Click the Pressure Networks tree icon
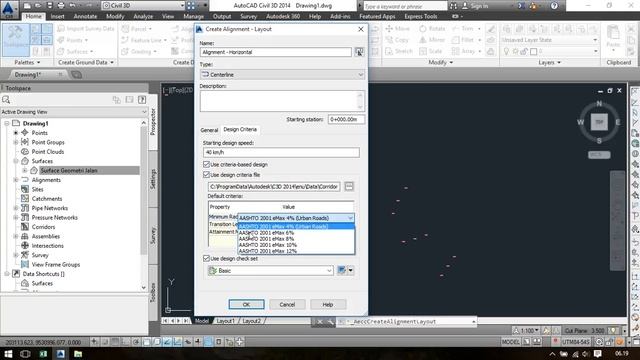 click(x=25, y=217)
